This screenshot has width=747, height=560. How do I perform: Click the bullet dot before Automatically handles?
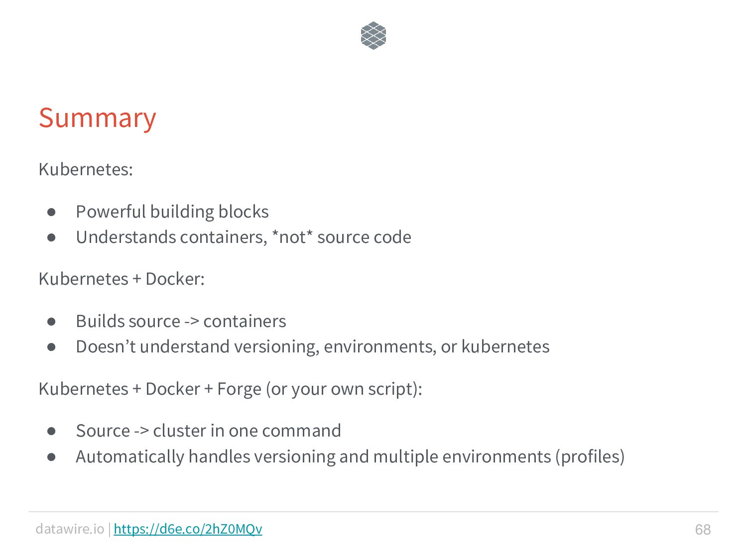51,456
